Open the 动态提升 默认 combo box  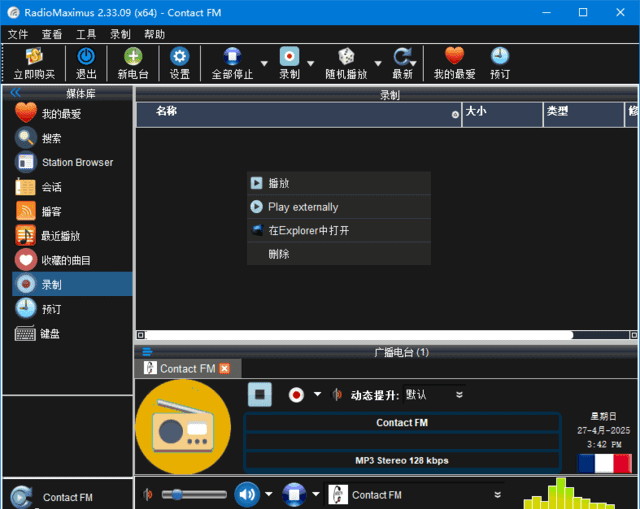434,394
